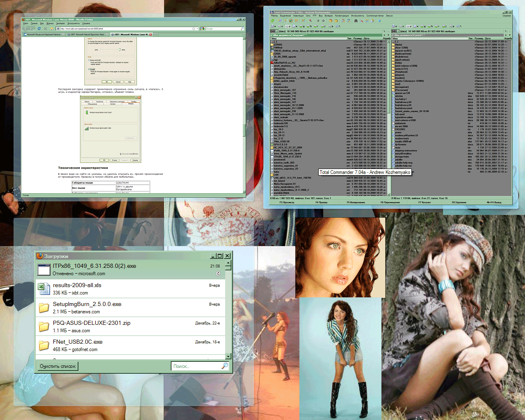This screenshot has height=420, width=525.
Task: Click Reread source icon in Total Commander toolbar
Action: (x=272, y=21)
